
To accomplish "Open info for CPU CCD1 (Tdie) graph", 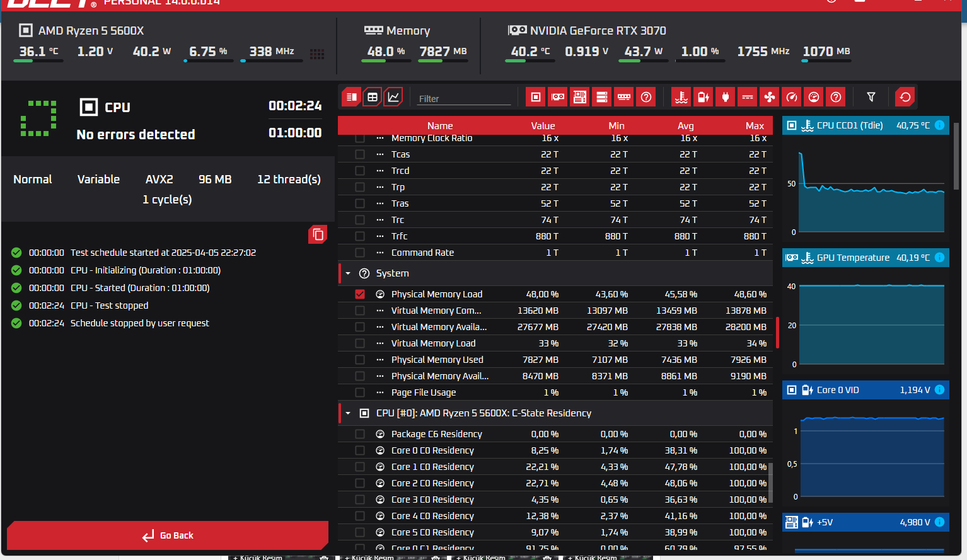I will [x=939, y=125].
